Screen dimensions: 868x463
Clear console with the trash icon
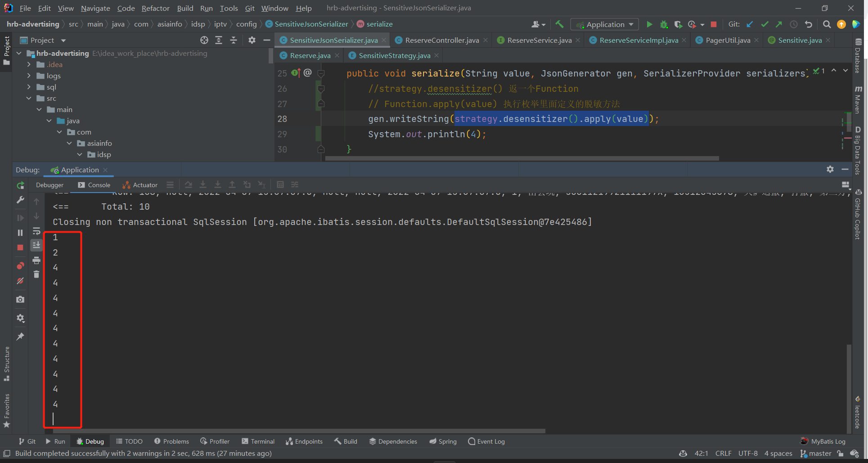[36, 274]
